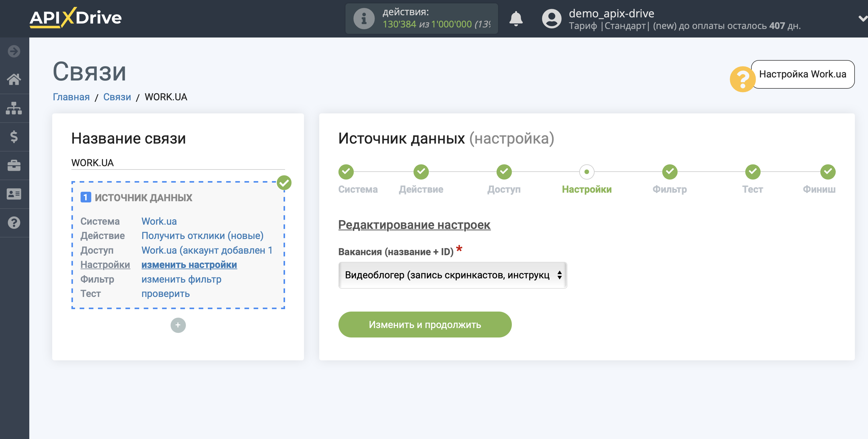
Task: Go to Доступ step
Action: (504, 172)
